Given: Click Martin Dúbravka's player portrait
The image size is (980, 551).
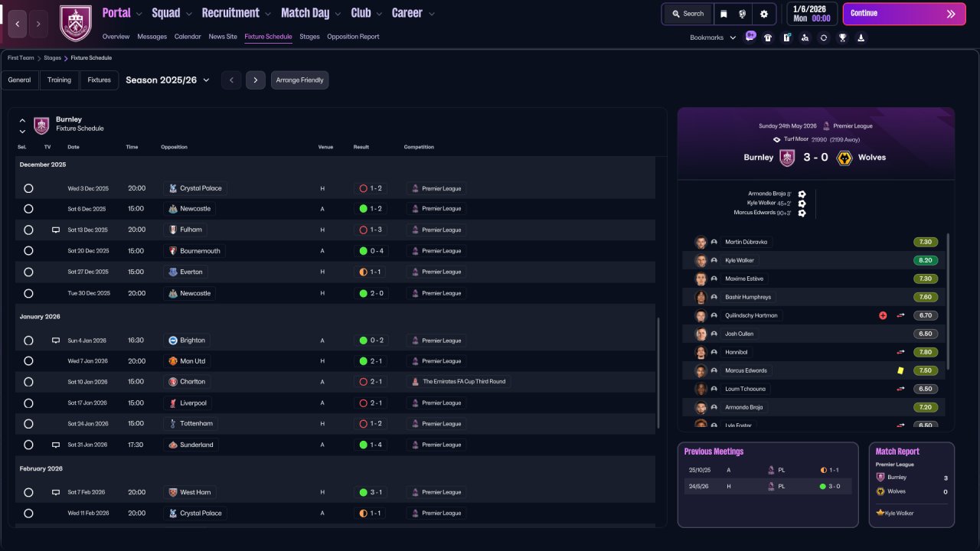Looking at the screenshot, I should point(701,242).
